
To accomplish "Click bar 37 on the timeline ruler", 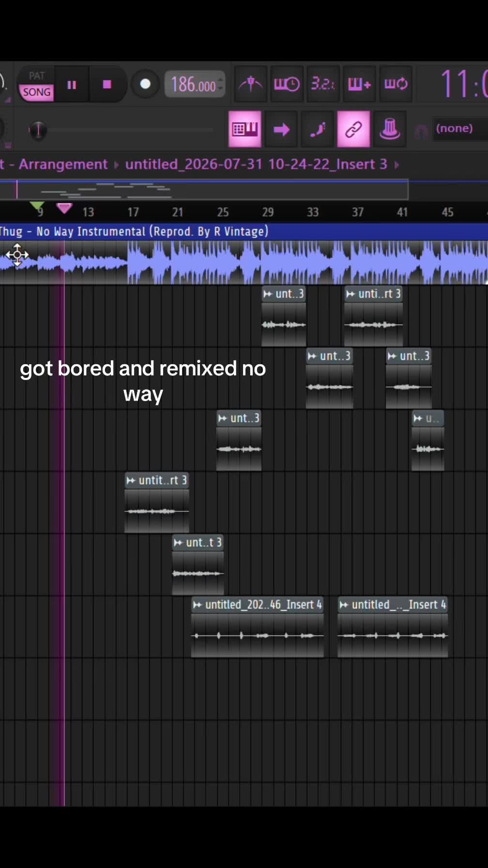I will coord(358,212).
